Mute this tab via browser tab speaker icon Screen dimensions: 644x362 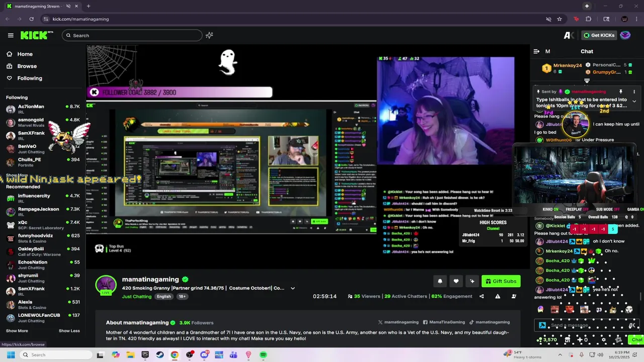pos(68,6)
